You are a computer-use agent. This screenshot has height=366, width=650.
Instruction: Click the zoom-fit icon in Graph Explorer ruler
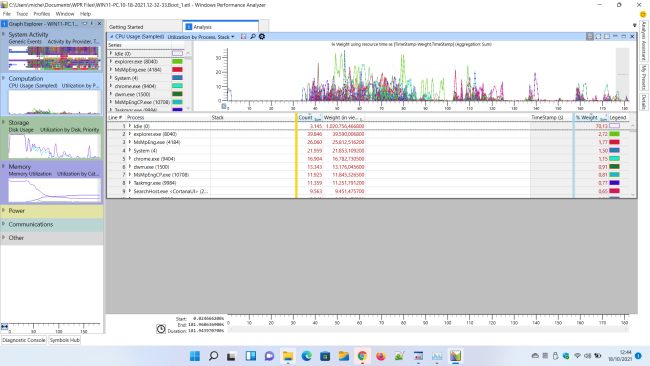(5, 327)
